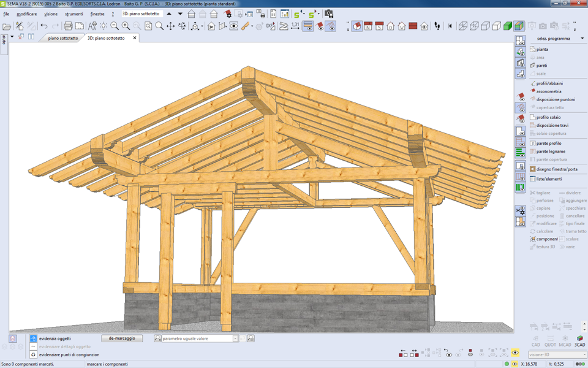
Task: Click the assonometria link in side panel
Action: click(x=548, y=91)
